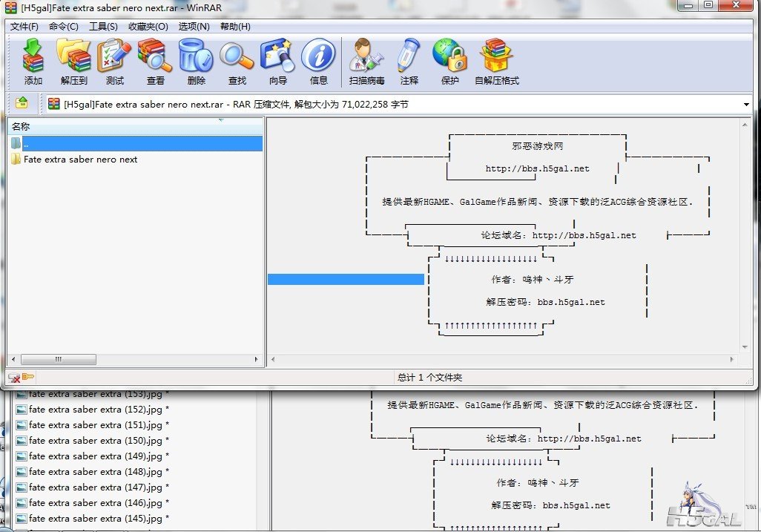Click comment pane scroll down arrow
Image resolution: width=761 pixels, height=532 pixels.
tap(745, 347)
